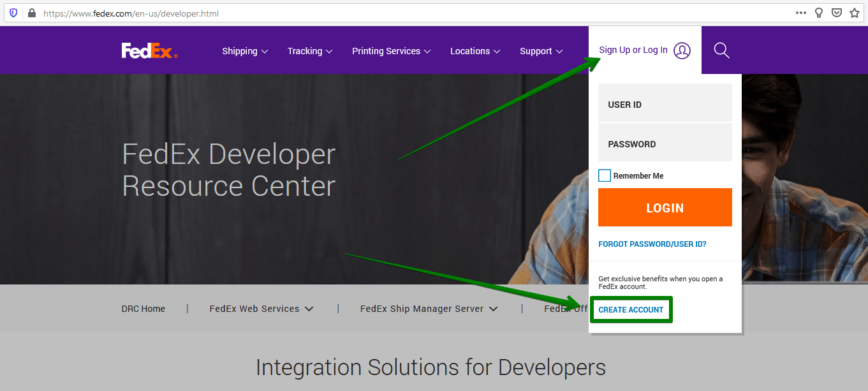Toggle the Remember Me checkbox
This screenshot has height=391, width=868.
pyautogui.click(x=605, y=175)
